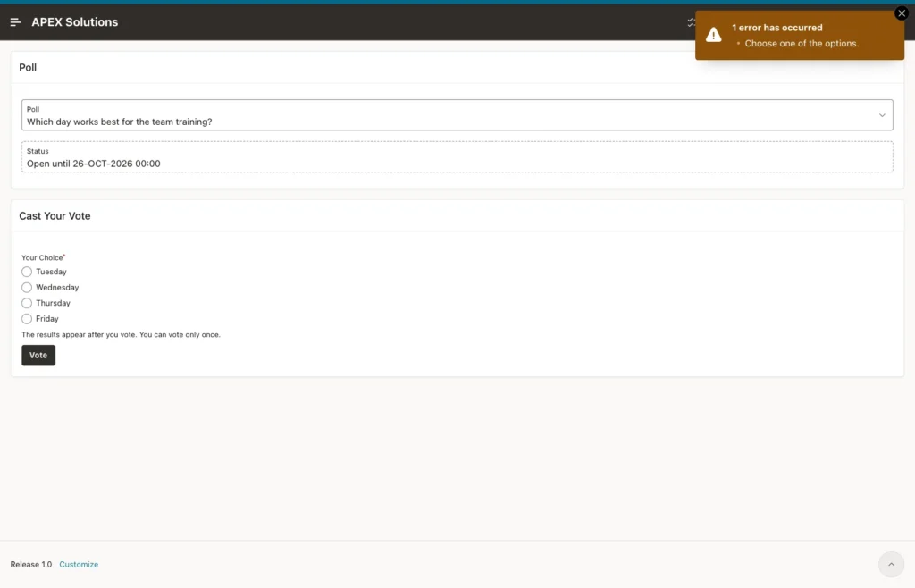The image size is (915, 588).
Task: Open the Poll select list showing team training question
Action: pyautogui.click(x=457, y=115)
